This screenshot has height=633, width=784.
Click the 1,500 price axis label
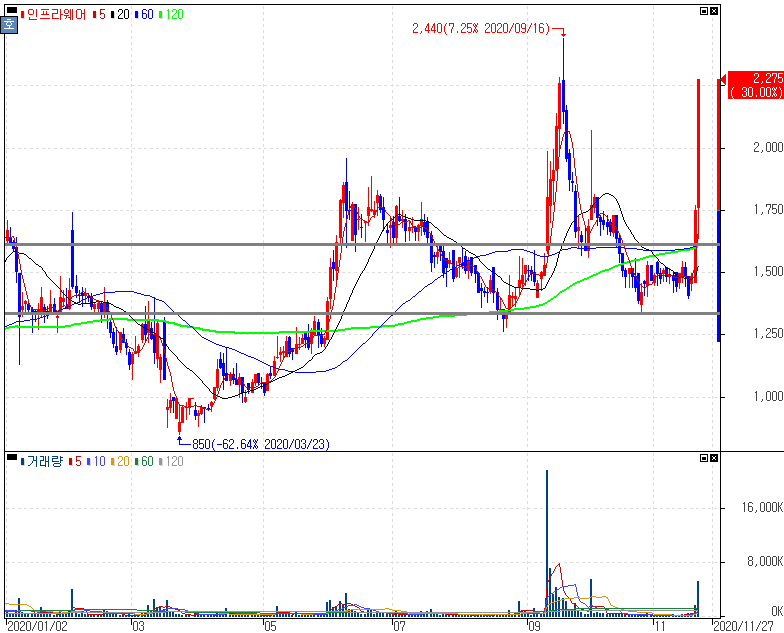(768, 271)
